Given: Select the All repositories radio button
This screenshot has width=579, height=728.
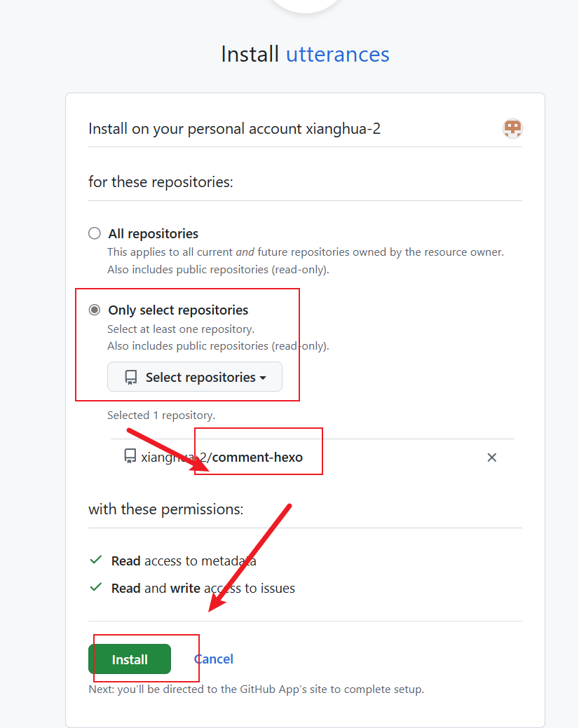Looking at the screenshot, I should click(x=95, y=233).
